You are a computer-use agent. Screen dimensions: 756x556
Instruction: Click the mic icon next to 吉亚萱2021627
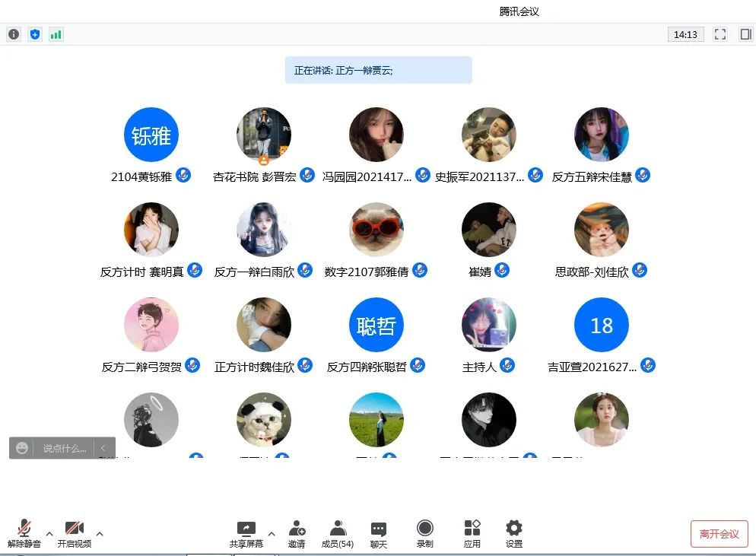pyautogui.click(x=648, y=365)
